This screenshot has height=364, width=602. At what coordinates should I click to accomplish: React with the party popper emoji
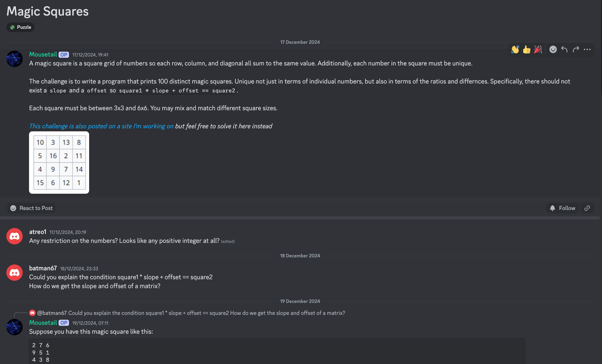click(x=538, y=49)
